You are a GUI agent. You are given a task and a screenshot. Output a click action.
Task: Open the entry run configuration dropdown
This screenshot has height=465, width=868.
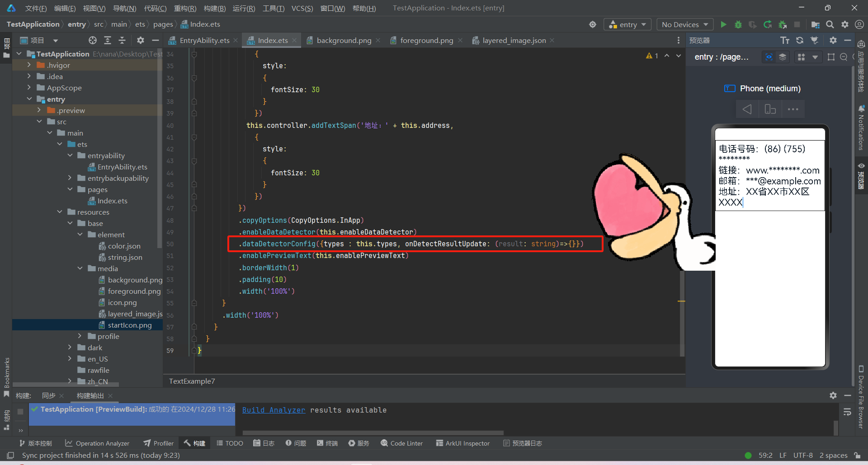pyautogui.click(x=627, y=24)
